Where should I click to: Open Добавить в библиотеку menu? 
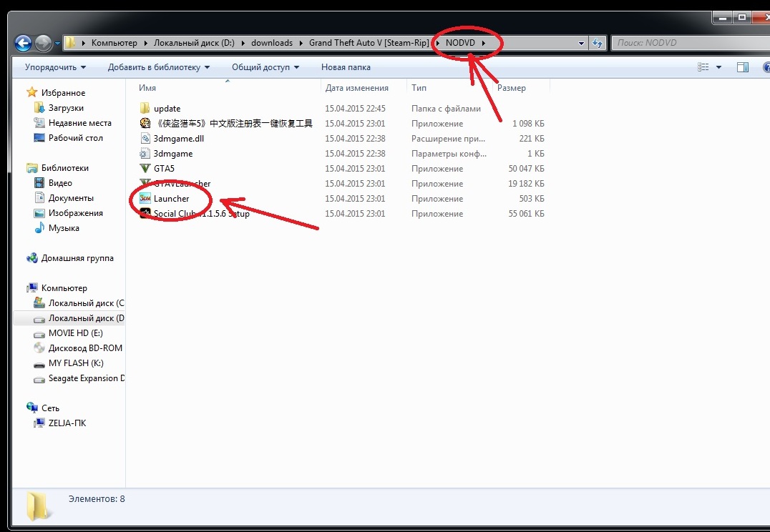tap(159, 67)
